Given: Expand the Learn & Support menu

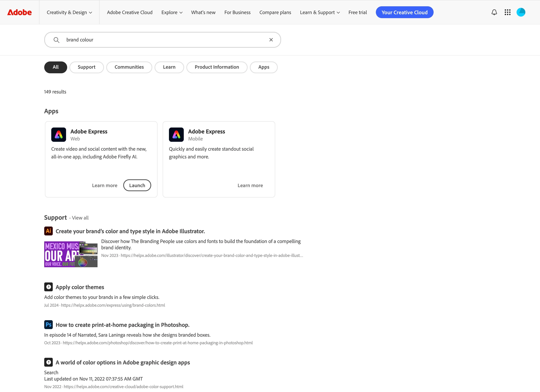Looking at the screenshot, I should 320,12.
